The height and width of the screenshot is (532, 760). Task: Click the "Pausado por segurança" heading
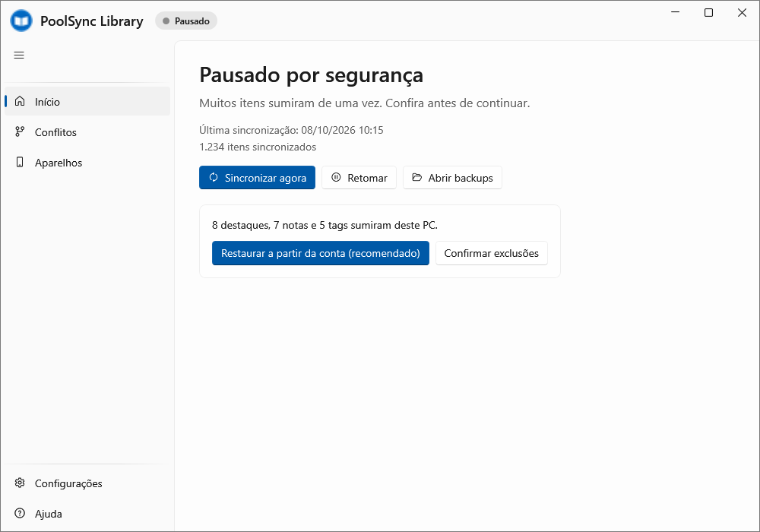pyautogui.click(x=311, y=75)
